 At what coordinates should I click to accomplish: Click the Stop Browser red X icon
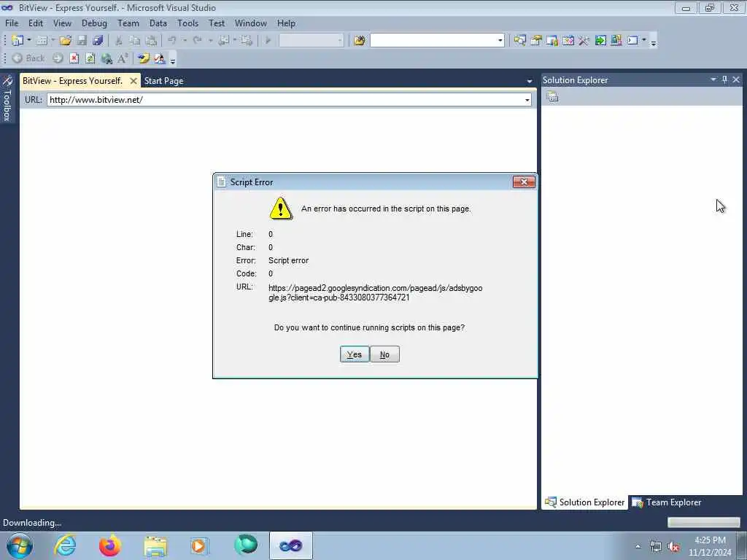74,58
